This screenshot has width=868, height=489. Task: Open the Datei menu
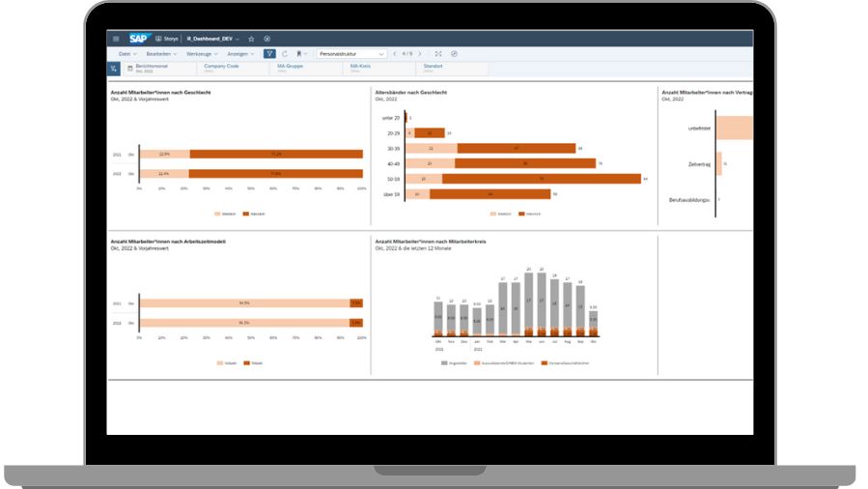tap(127, 54)
